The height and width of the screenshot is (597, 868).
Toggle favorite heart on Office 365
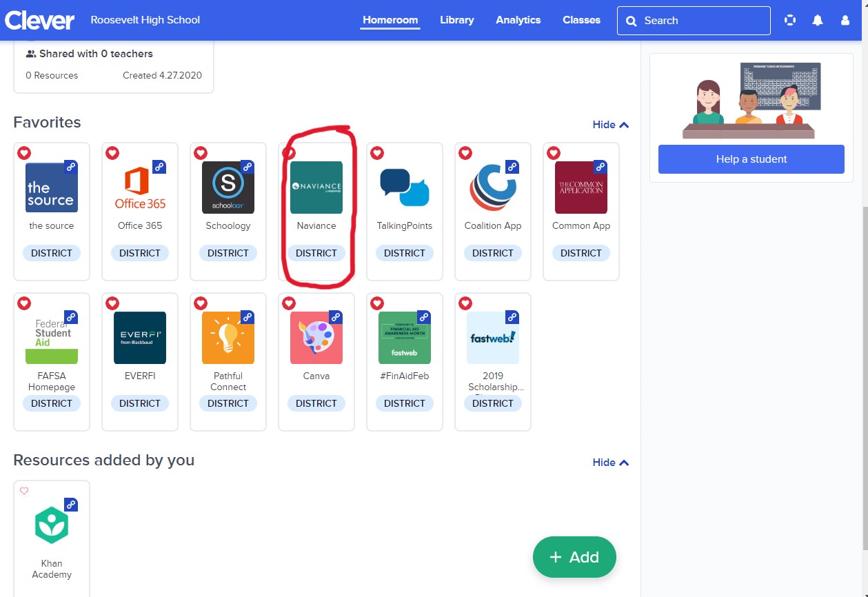[x=112, y=153]
